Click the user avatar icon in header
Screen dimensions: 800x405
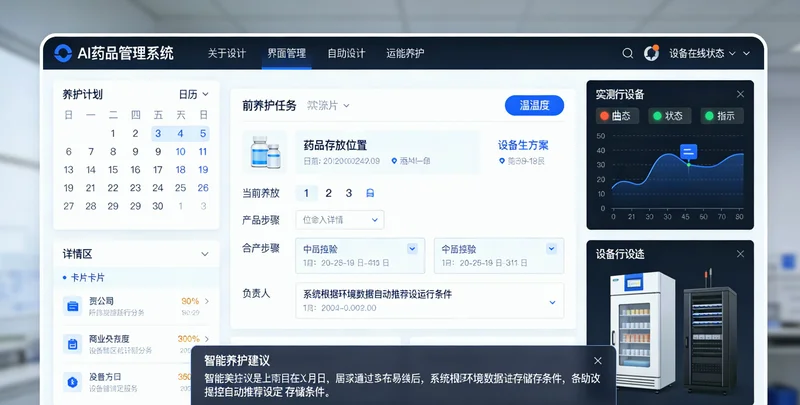tap(651, 53)
